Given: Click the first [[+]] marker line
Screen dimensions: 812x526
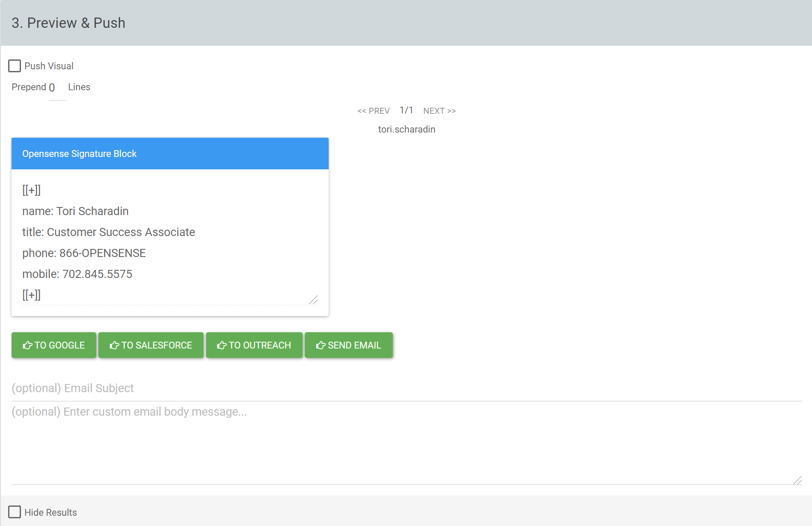Looking at the screenshot, I should (31, 190).
